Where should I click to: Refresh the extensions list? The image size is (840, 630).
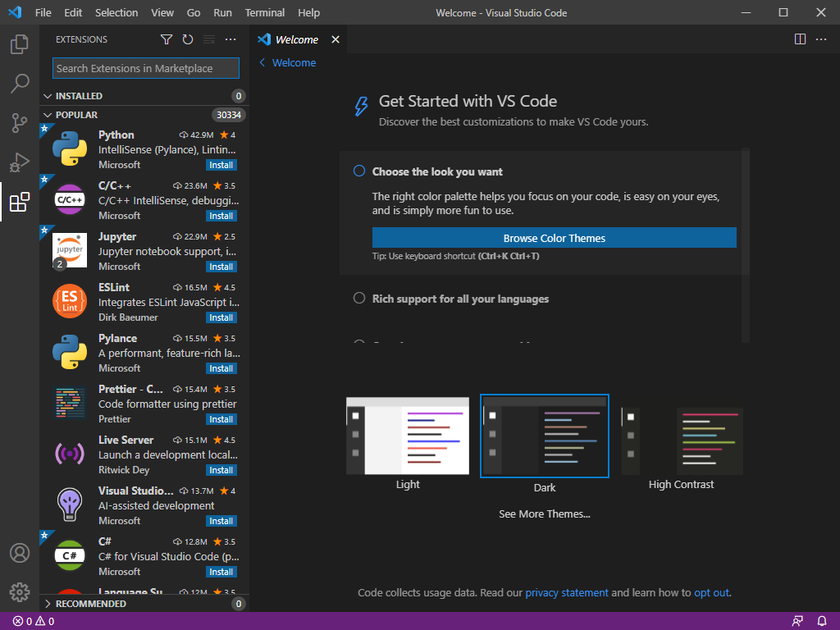(188, 39)
